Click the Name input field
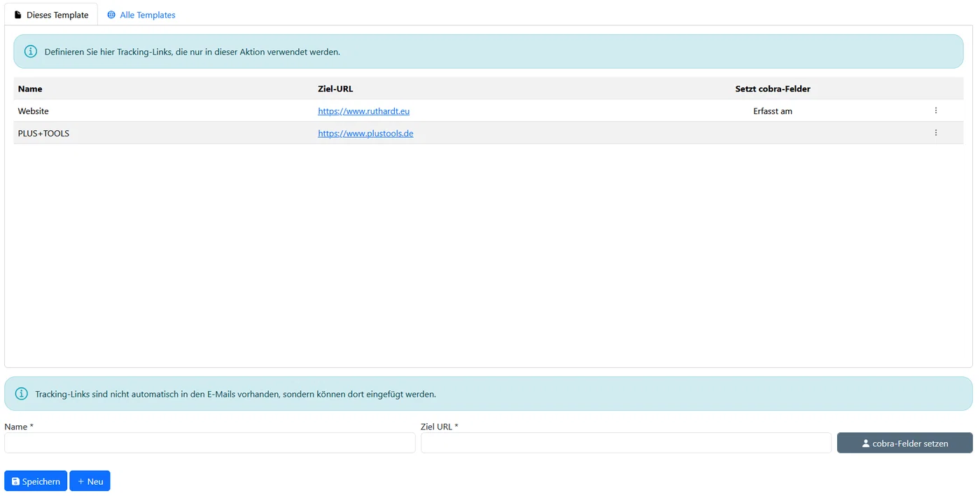Screen dimensions: 980x496 tap(210, 443)
